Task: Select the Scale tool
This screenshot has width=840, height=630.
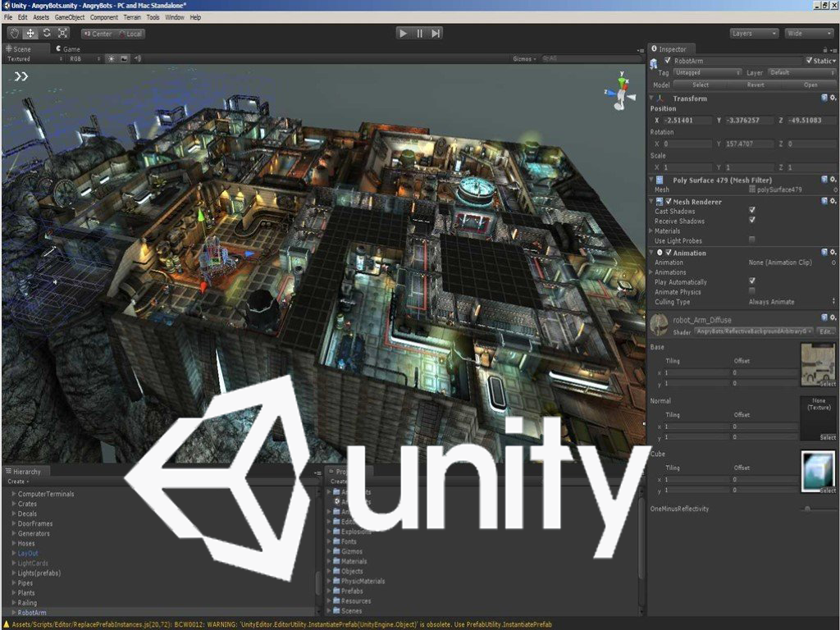Action: [63, 34]
